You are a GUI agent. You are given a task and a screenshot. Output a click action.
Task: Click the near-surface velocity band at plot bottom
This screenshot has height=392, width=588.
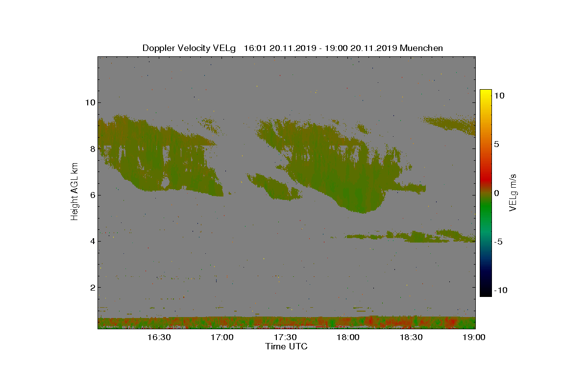287,322
